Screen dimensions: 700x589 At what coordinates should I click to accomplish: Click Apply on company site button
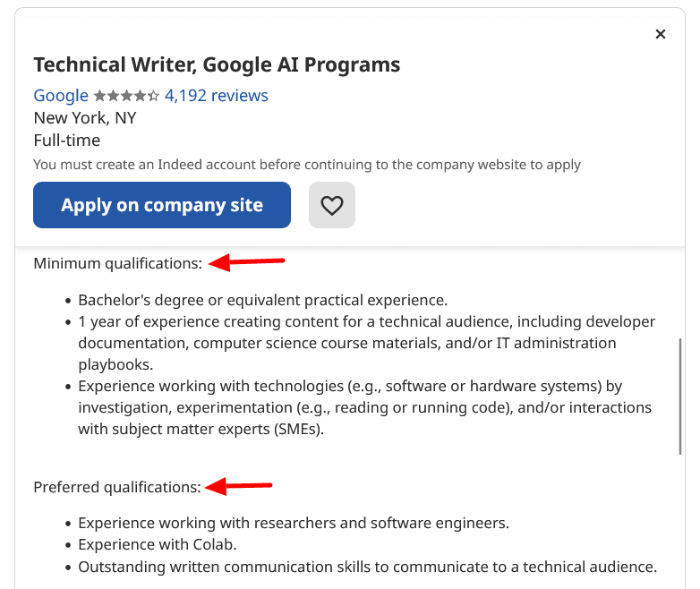pyautogui.click(x=162, y=205)
